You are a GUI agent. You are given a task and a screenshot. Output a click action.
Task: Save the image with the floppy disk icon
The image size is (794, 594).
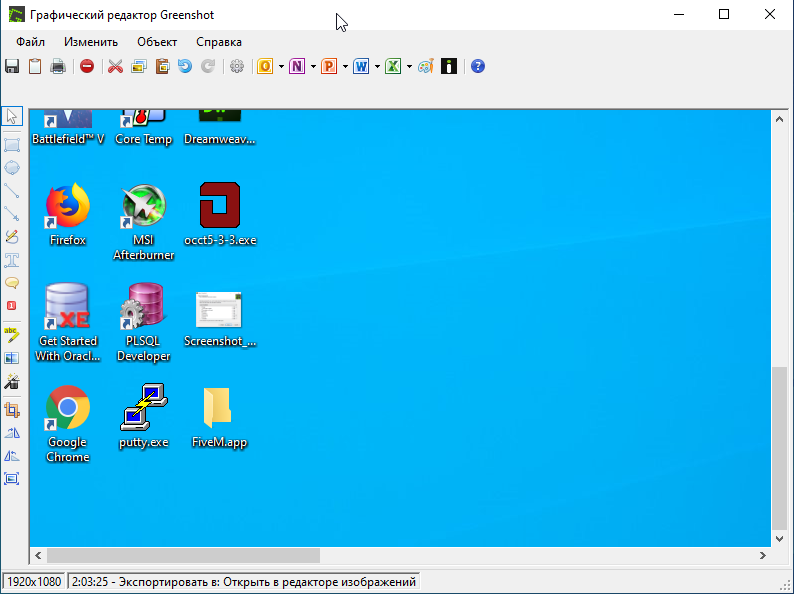[x=12, y=66]
